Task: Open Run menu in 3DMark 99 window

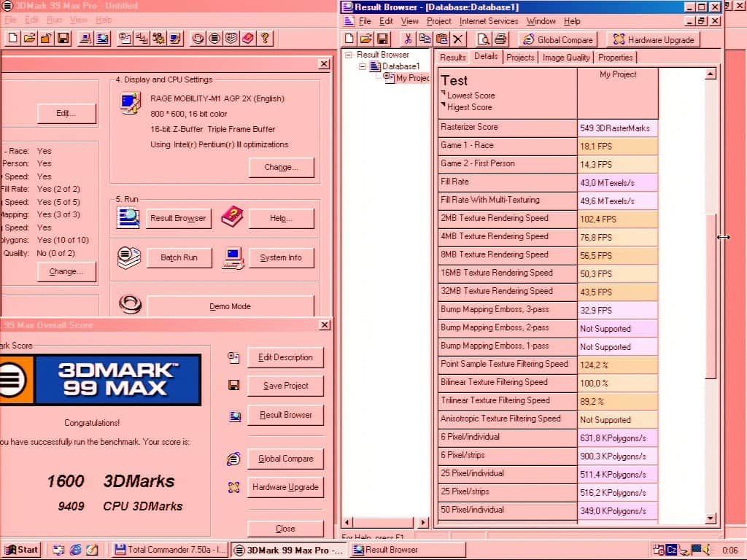Action: click(54, 20)
